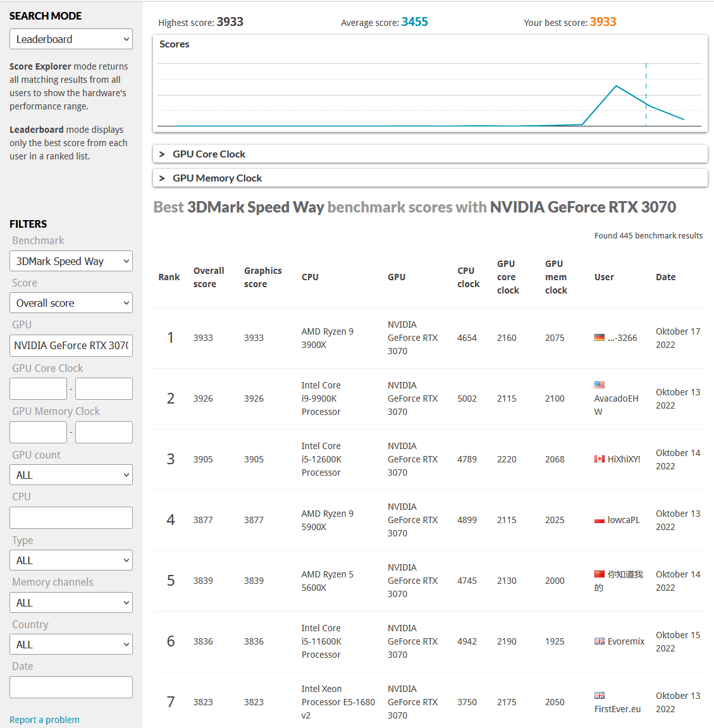This screenshot has width=714, height=728.
Task: Open the Benchmark dropdown showing 3DMark Speed Way
Action: click(x=71, y=261)
